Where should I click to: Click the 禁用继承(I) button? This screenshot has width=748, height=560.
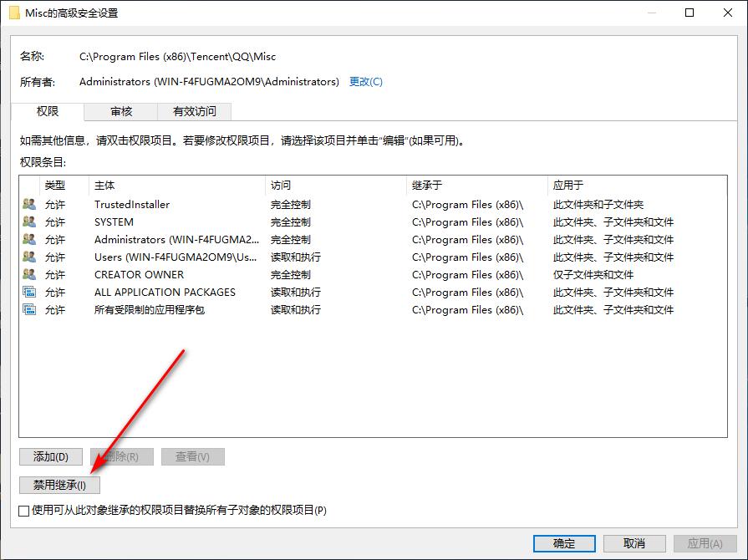pyautogui.click(x=59, y=485)
